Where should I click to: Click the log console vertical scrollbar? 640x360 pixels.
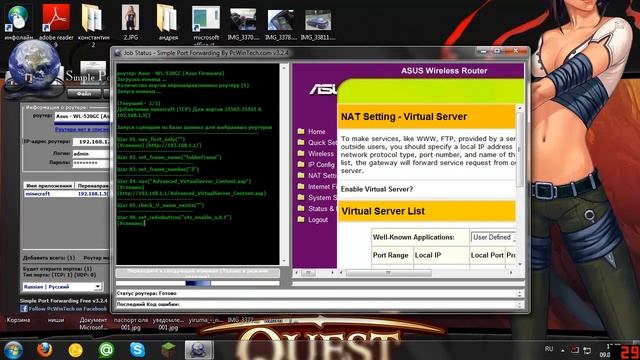coord(284,164)
